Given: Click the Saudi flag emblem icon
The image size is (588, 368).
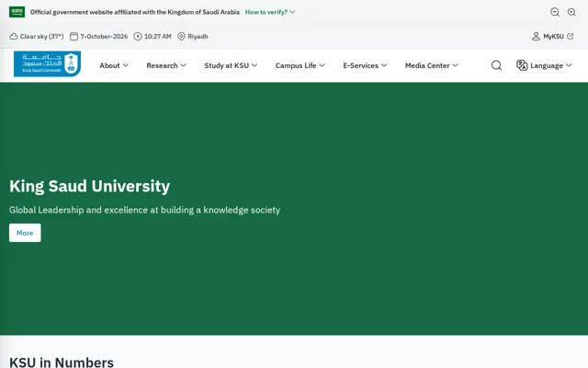Looking at the screenshot, I should [17, 12].
